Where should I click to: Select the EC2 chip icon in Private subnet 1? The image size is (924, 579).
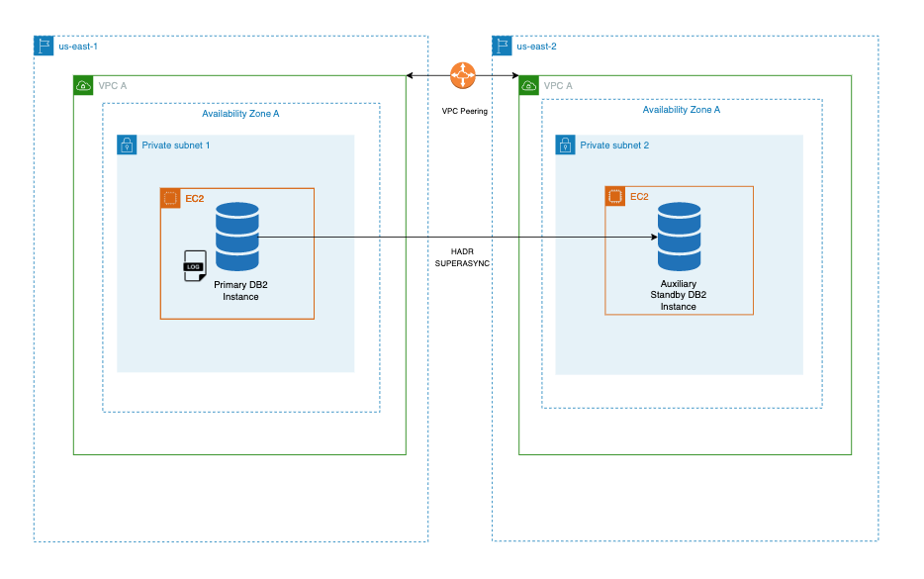click(x=170, y=198)
